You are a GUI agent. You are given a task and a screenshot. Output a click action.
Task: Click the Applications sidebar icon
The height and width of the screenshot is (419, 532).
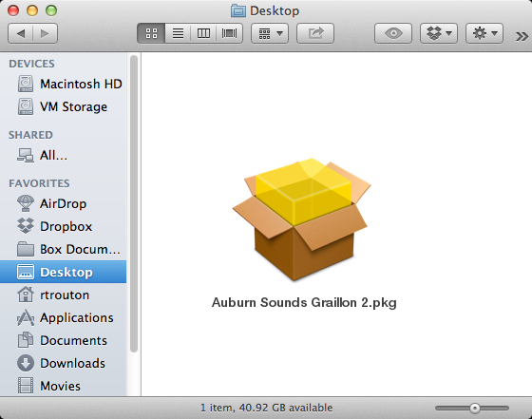click(26, 317)
